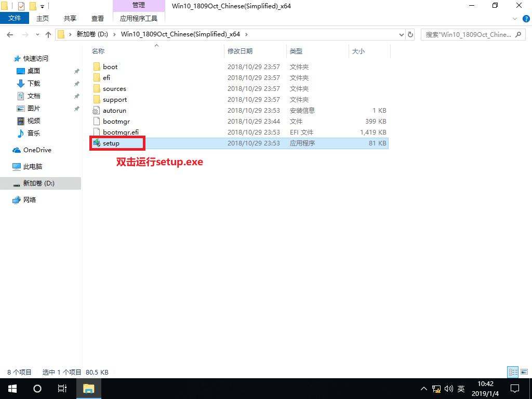Open 桌面 in the navigation pane
Screen dimensions: 532x399
coord(34,71)
